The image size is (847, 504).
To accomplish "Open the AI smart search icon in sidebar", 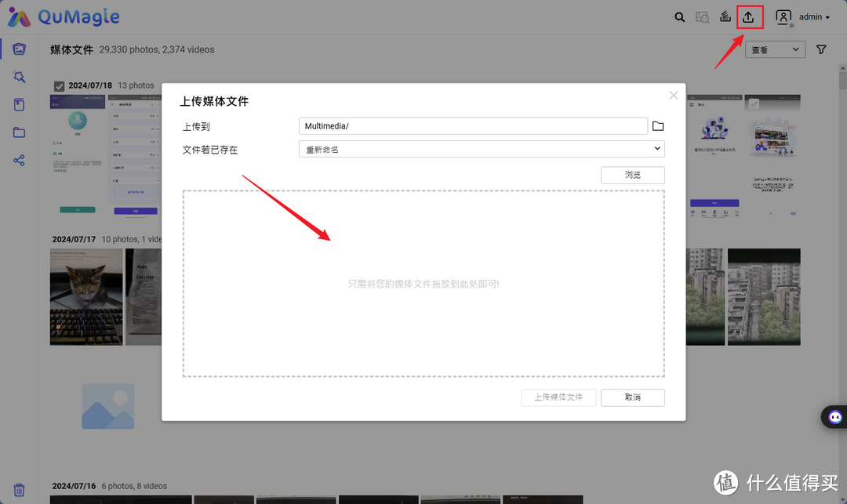I will pos(19,76).
